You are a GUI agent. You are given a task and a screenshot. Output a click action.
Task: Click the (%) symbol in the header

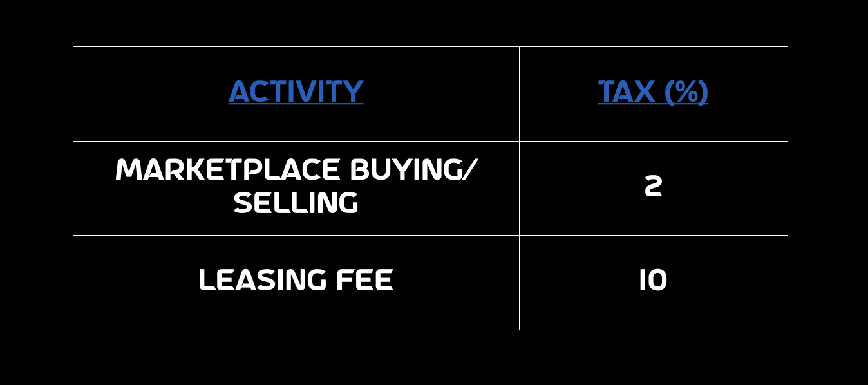click(x=686, y=92)
